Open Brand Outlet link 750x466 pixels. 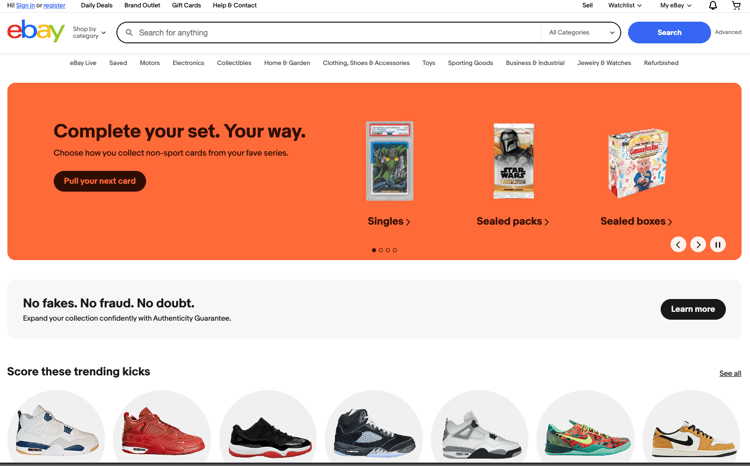pyautogui.click(x=142, y=5)
